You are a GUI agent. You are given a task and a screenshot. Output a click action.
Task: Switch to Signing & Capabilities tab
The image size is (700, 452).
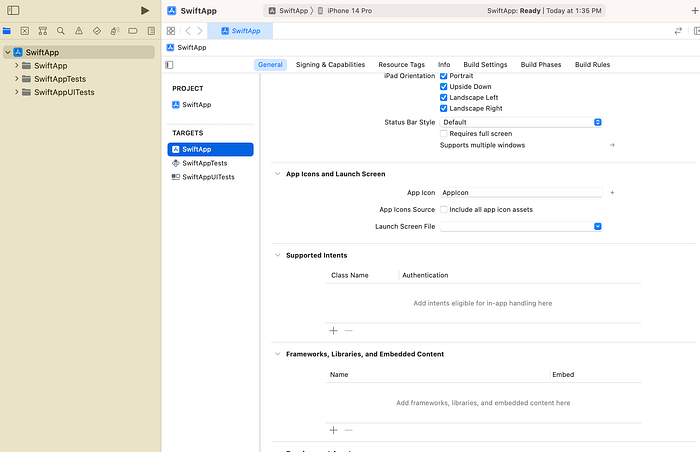point(330,64)
